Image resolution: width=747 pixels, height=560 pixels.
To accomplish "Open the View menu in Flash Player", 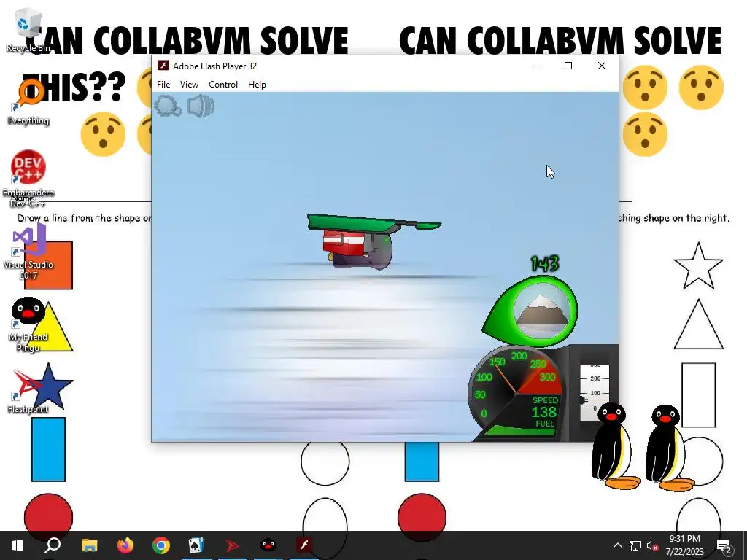I will (x=189, y=85).
